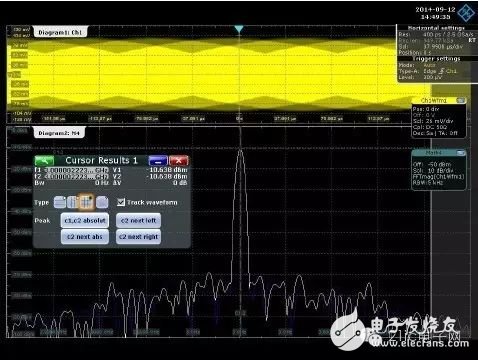478x360 pixels.
Task: Click the c2 next right button
Action: (x=138, y=237)
